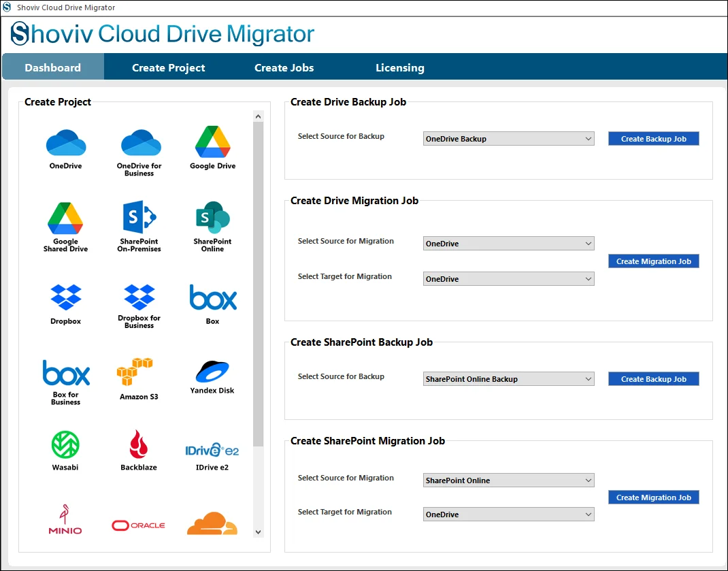Image resolution: width=728 pixels, height=571 pixels.
Task: Open SharePoint migration source dropdown
Action: (x=508, y=480)
